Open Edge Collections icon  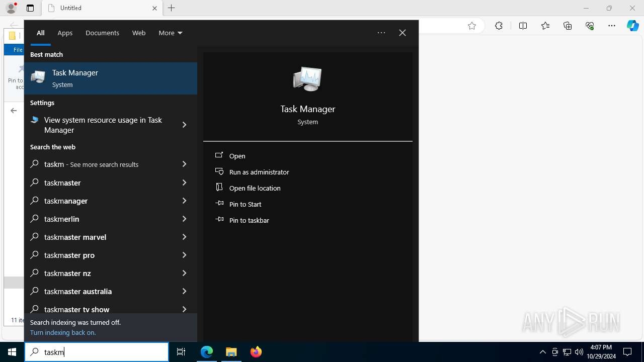(568, 26)
